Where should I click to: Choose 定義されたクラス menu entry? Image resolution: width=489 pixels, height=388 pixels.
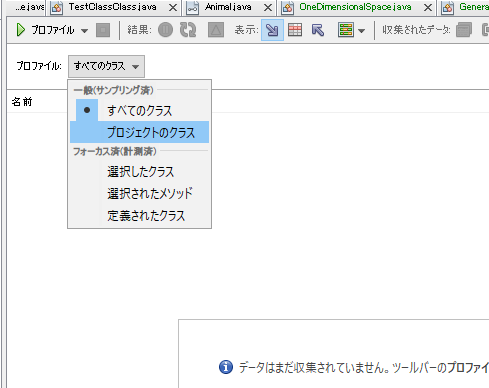coord(139,215)
